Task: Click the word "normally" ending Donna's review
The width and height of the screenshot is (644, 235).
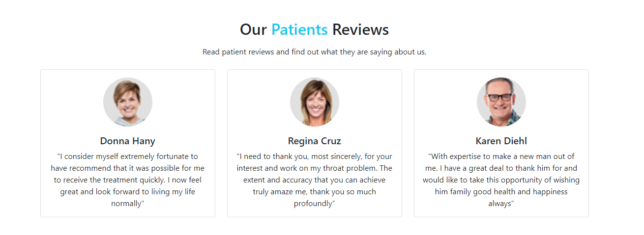Action: (127, 204)
